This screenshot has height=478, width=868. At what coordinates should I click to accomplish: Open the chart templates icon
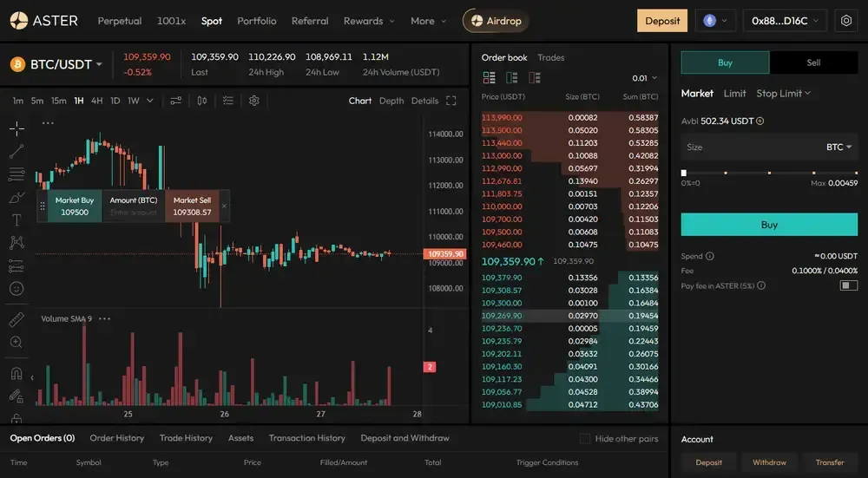click(228, 101)
